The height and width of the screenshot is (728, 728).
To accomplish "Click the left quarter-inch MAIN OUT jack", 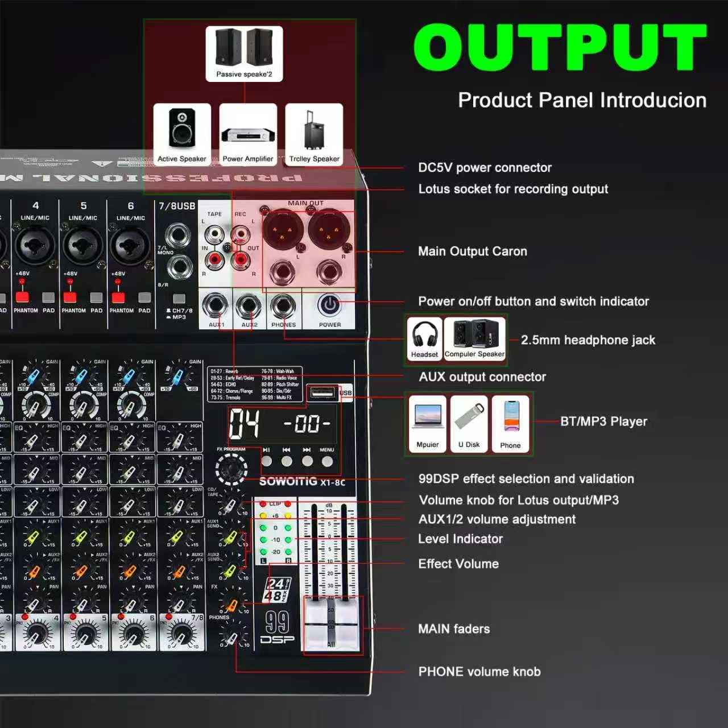I will point(283,272).
